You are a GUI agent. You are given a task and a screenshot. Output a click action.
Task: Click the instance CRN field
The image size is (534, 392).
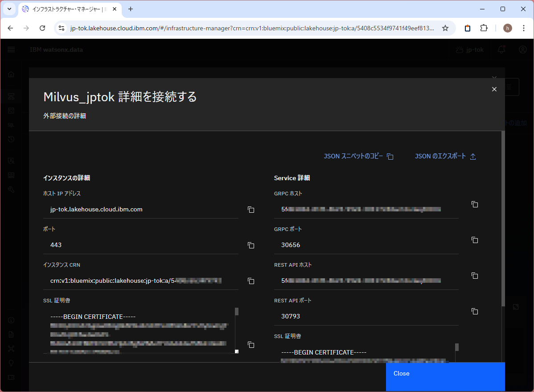click(x=141, y=281)
